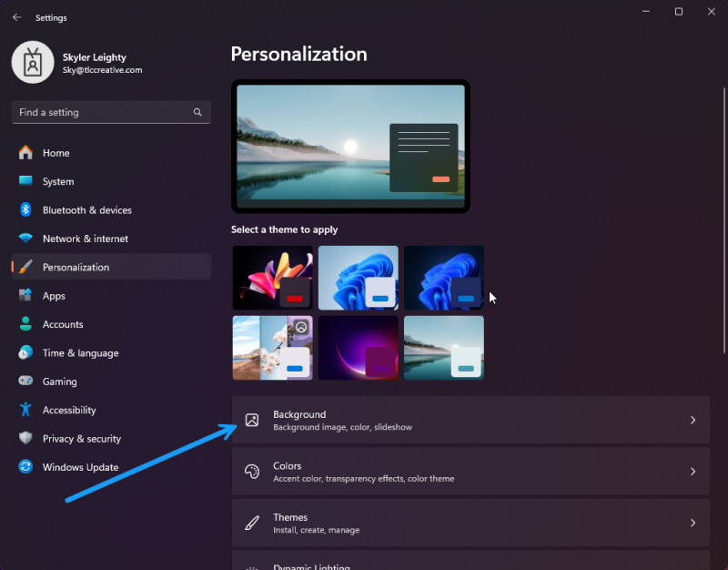Open the System settings icon

(27, 181)
